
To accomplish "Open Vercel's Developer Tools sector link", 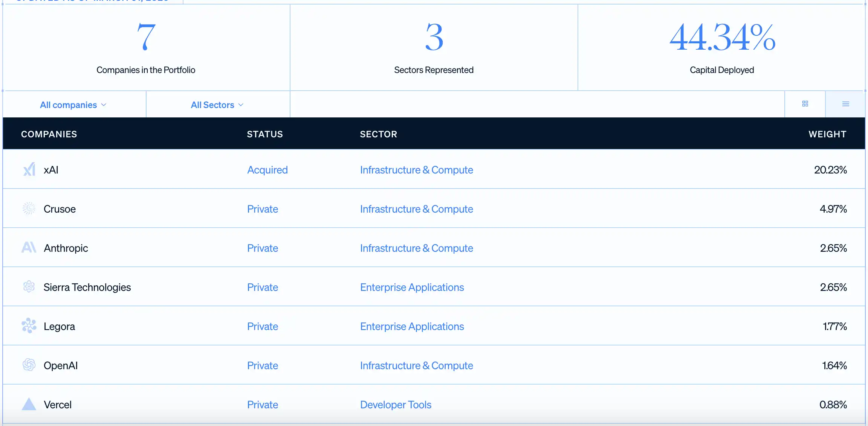I will (x=396, y=405).
